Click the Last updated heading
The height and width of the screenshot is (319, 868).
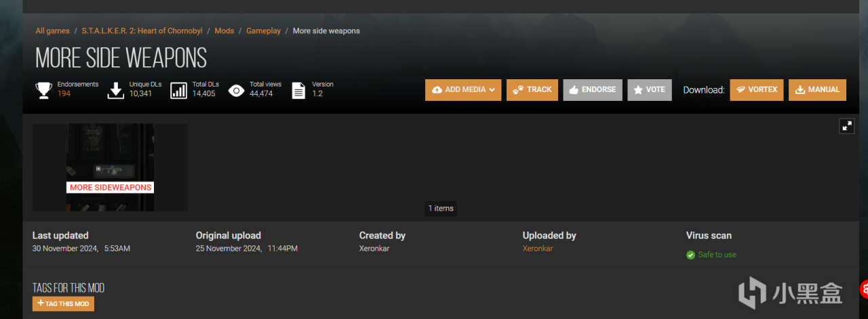click(60, 236)
